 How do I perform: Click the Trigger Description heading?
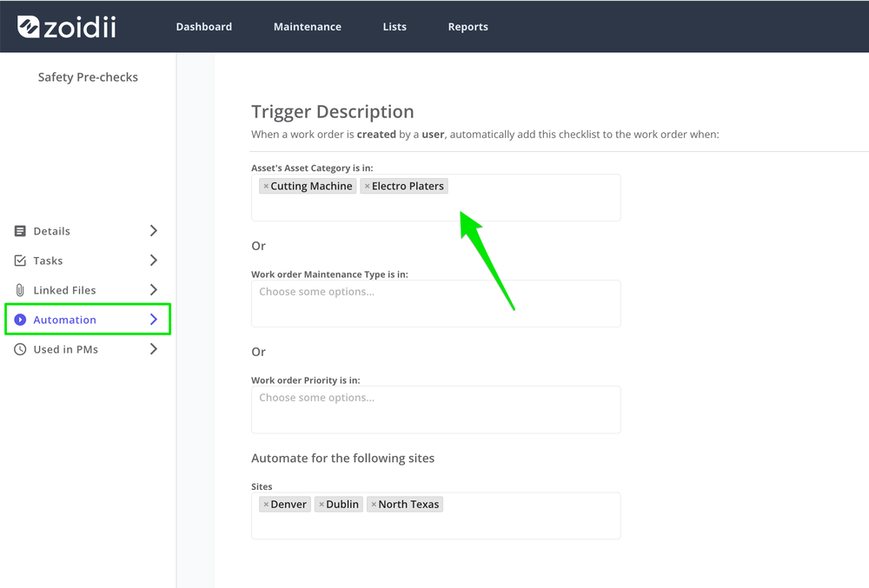[x=333, y=111]
